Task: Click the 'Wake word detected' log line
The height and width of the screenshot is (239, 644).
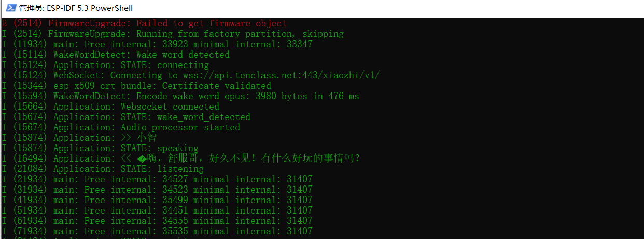Action: pyautogui.click(x=183, y=55)
